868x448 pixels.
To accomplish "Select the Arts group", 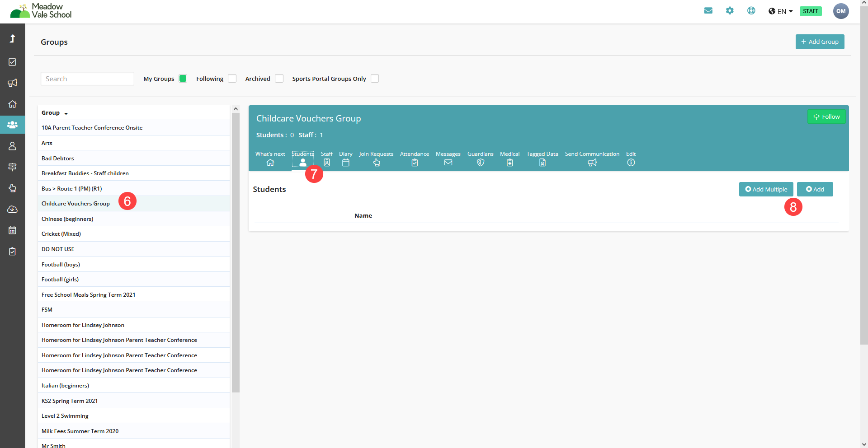I will pyautogui.click(x=134, y=143).
